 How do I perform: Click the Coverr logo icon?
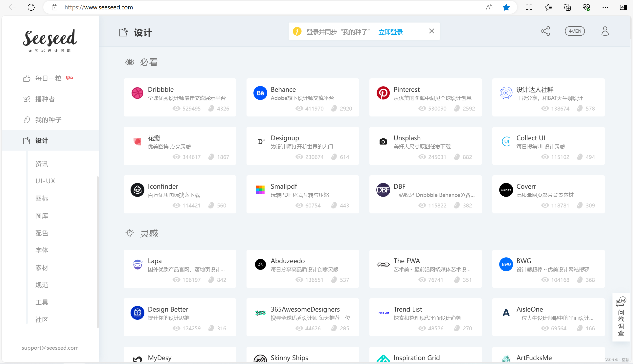[506, 190]
